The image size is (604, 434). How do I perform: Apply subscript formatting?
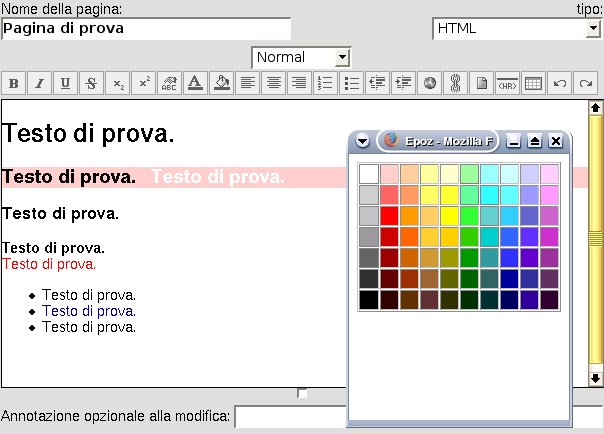117,83
